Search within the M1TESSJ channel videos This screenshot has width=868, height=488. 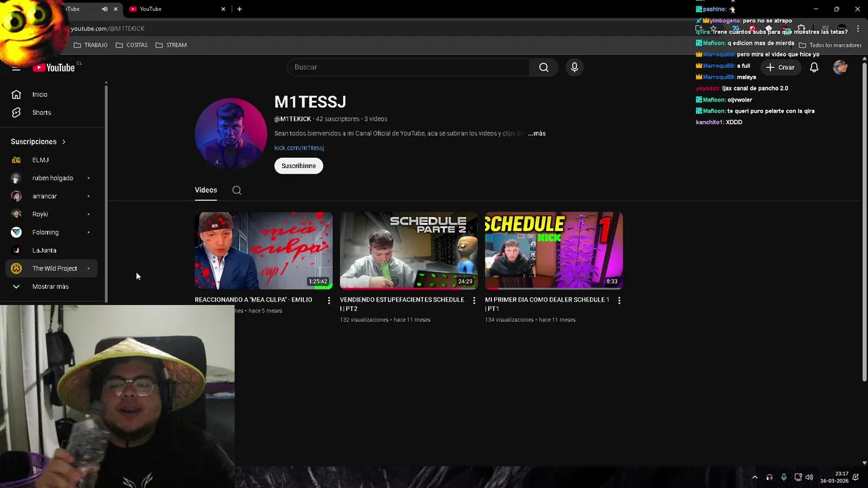coord(237,190)
